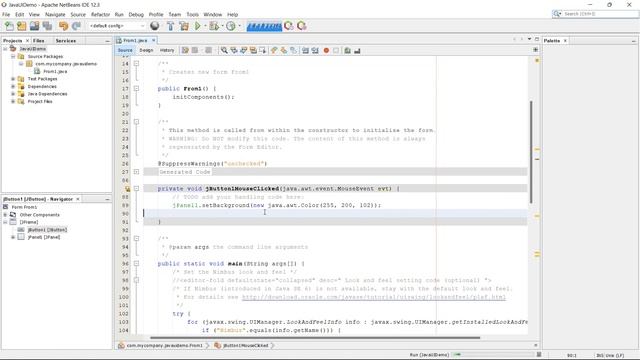Click the second reload icon after memory graph
Viewport: 640px width, 360px height.
coord(302,26)
